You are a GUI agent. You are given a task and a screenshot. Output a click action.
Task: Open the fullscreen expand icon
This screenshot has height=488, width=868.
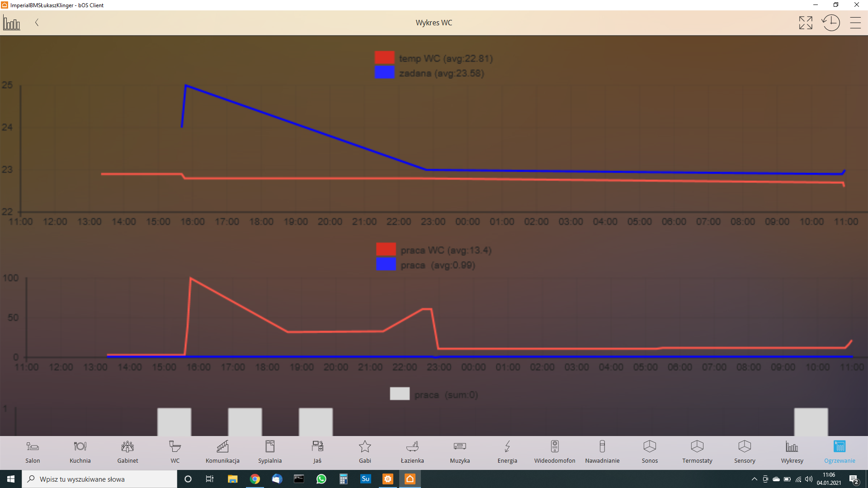805,23
